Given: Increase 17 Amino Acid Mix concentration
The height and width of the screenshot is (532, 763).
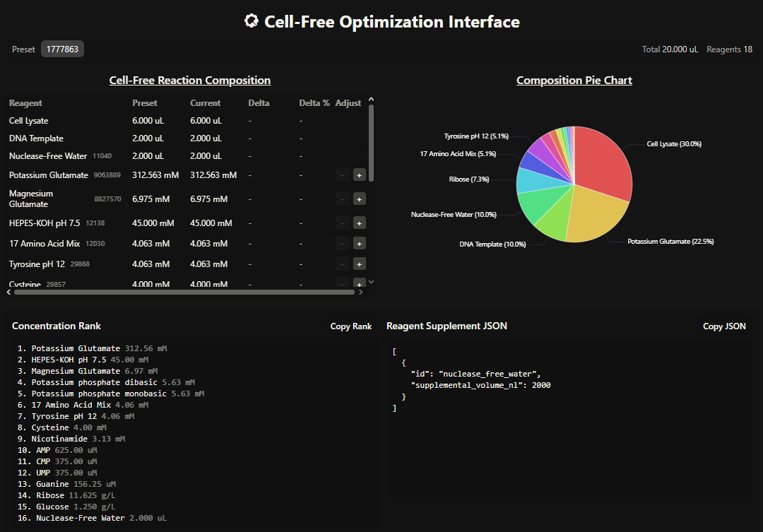Looking at the screenshot, I should click(359, 243).
